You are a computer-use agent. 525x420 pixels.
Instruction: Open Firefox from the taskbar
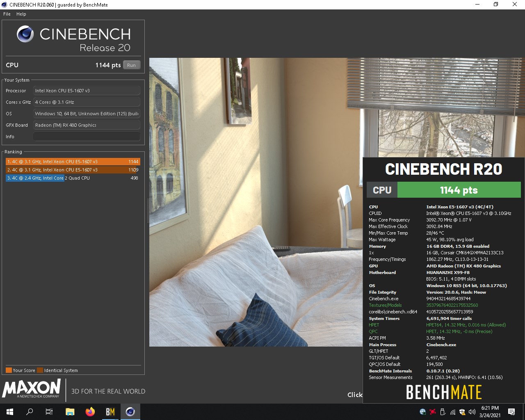pos(90,412)
